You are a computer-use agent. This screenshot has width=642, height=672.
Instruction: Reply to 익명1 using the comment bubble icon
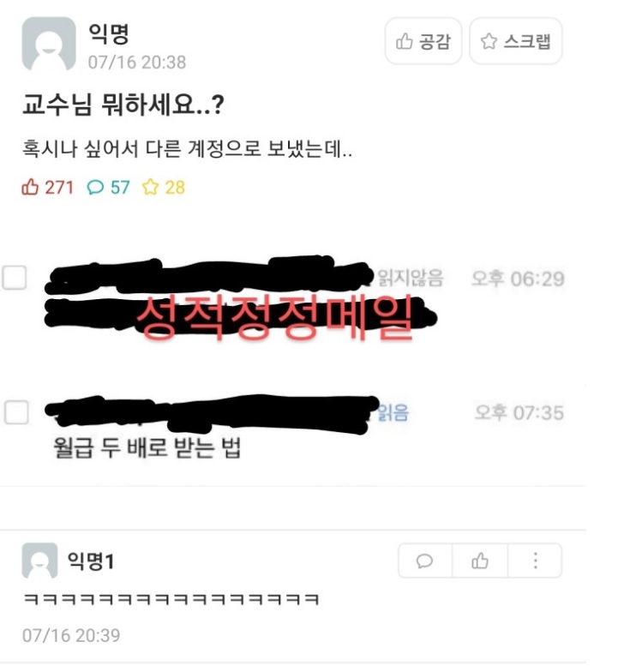click(425, 561)
